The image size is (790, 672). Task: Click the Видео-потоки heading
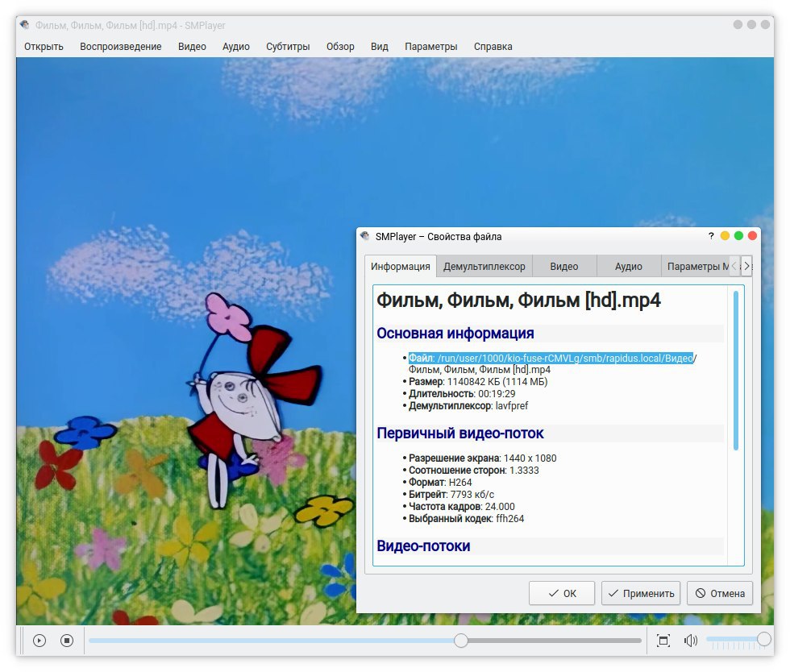423,545
